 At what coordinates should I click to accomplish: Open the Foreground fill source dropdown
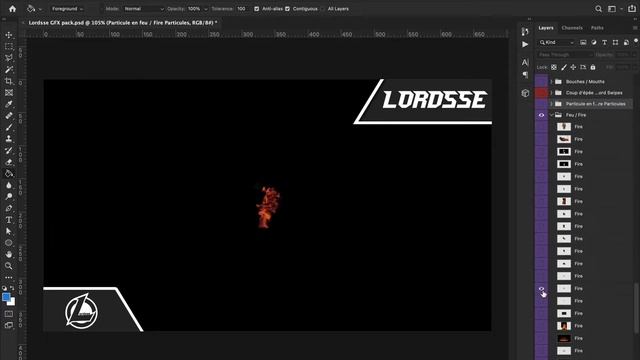[68, 9]
